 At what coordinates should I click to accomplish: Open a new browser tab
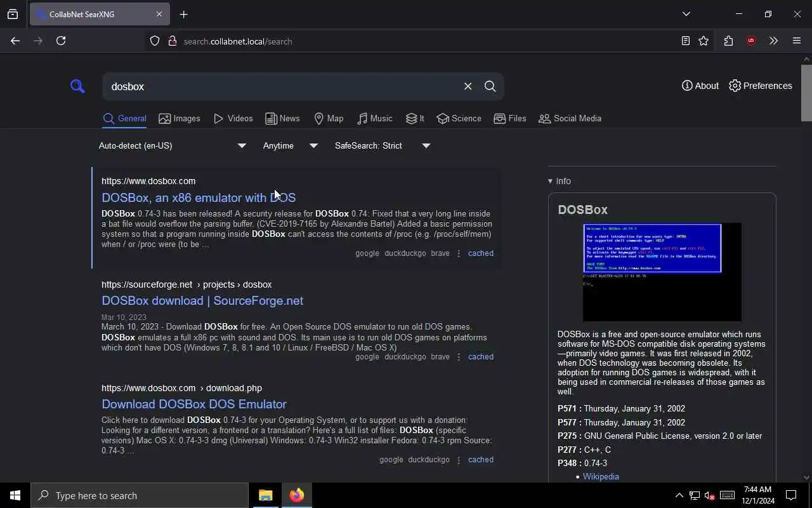[184, 14]
